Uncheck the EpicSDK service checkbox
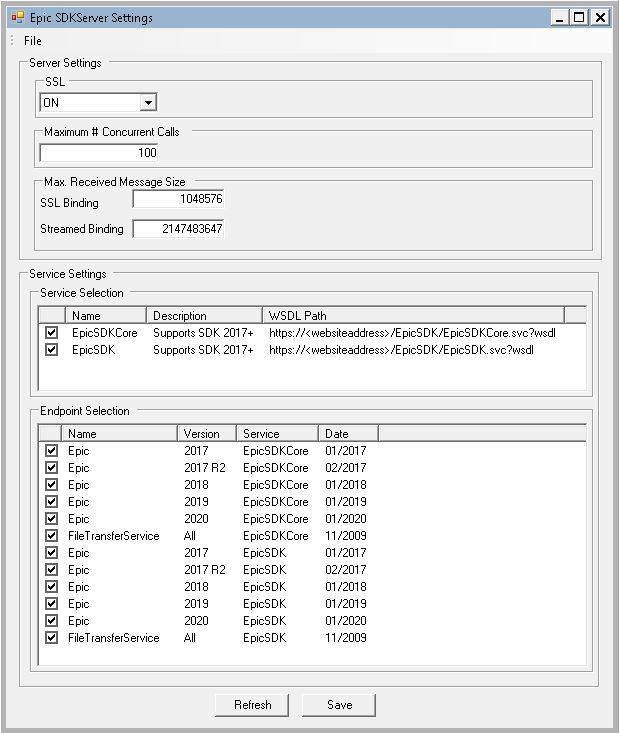619x733 pixels. tap(51, 350)
